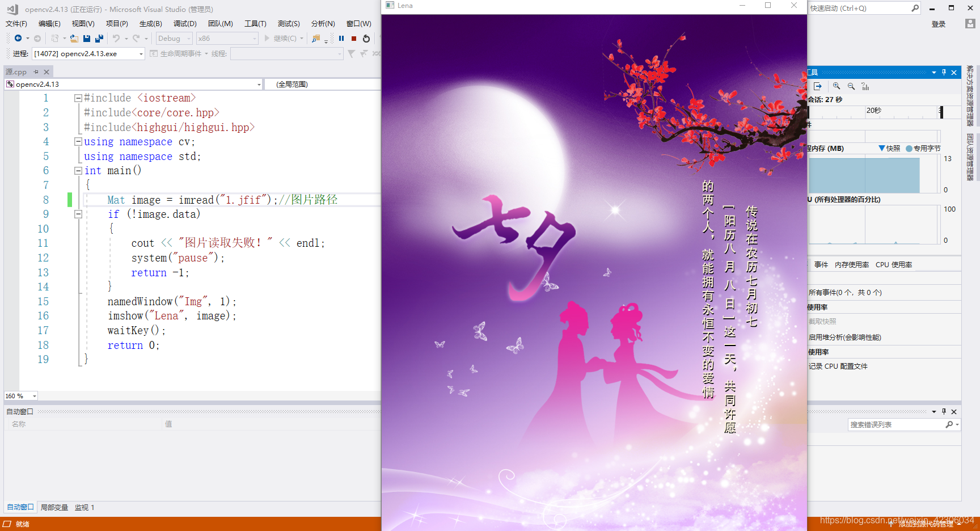Switch to the 局部变量 tab

(x=54, y=507)
